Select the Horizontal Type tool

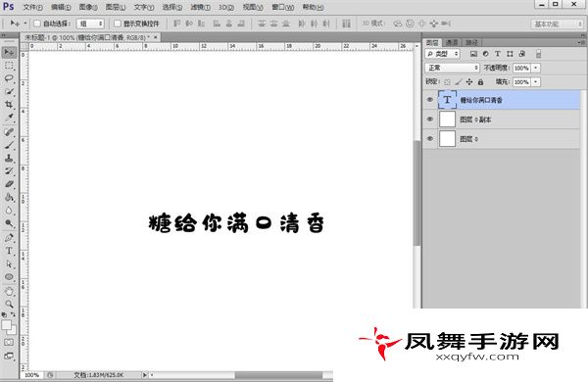pos(9,251)
